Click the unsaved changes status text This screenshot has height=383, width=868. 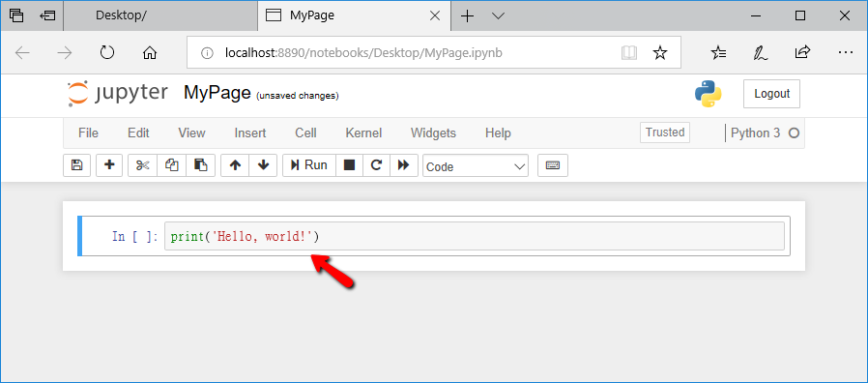pos(298,96)
